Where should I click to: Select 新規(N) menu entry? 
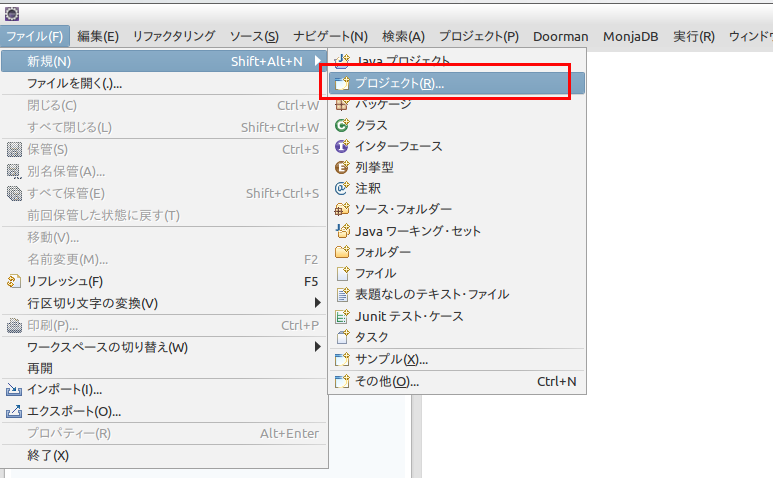pyautogui.click(x=164, y=61)
